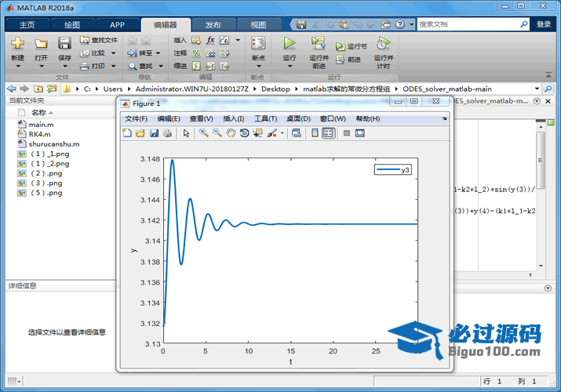Click the Sign In button at top right
This screenshot has width=561, height=392.
[544, 24]
